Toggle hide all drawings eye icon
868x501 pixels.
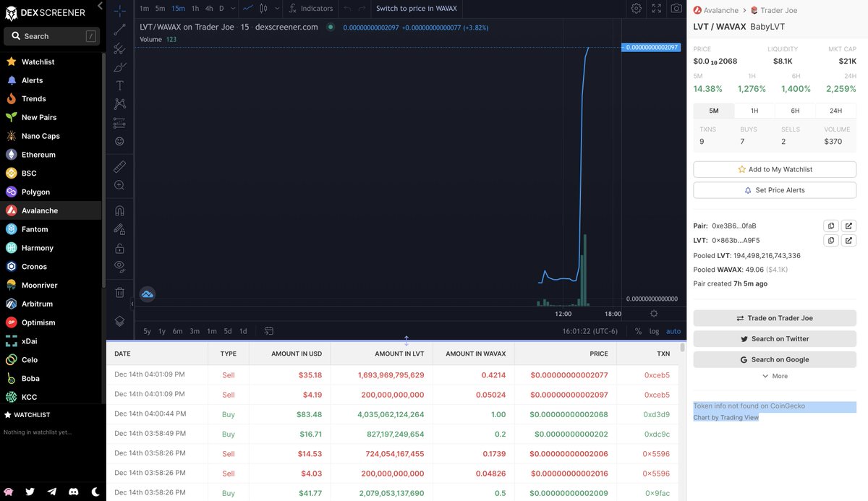(x=119, y=267)
